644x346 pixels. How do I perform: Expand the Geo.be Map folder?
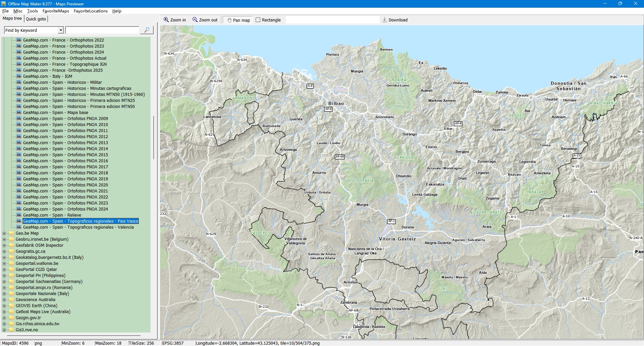coord(4,233)
